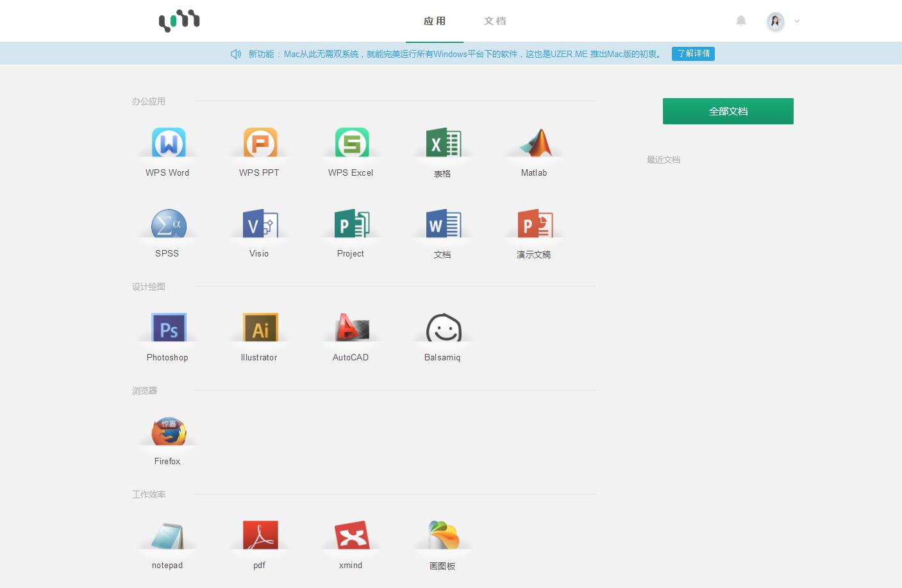Click the 办公应用 section heading
Screen dimensions: 902x588
(149, 101)
